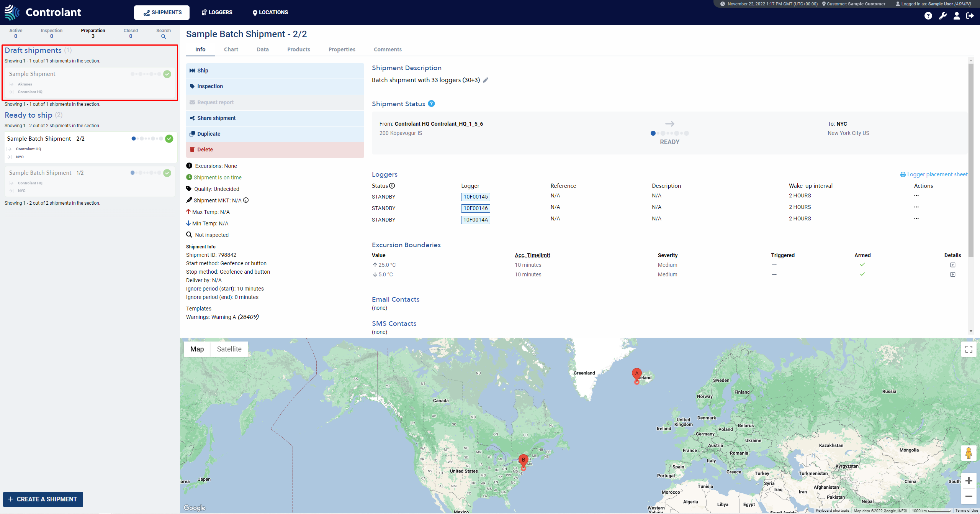Edit shipment description with pencil icon
Screen dimensions: 980x514
pyautogui.click(x=486, y=80)
